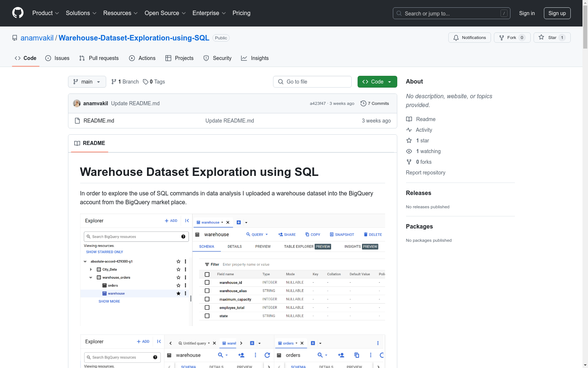Switch to the Security tab
The width and height of the screenshot is (588, 368).
(218, 58)
